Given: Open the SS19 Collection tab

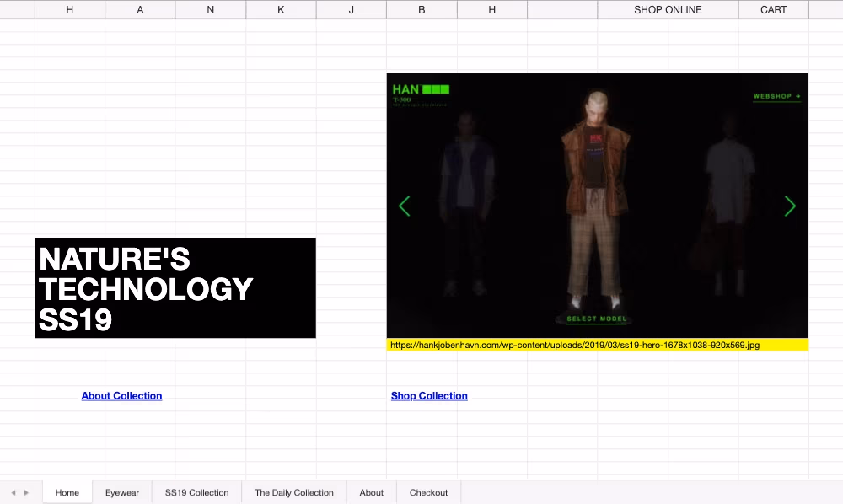Looking at the screenshot, I should [196, 492].
